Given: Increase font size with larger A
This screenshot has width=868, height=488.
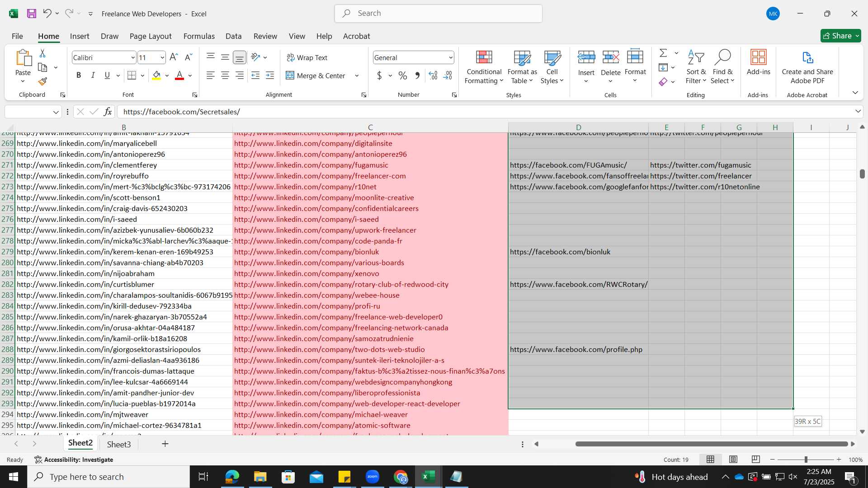Looking at the screenshot, I should (174, 57).
